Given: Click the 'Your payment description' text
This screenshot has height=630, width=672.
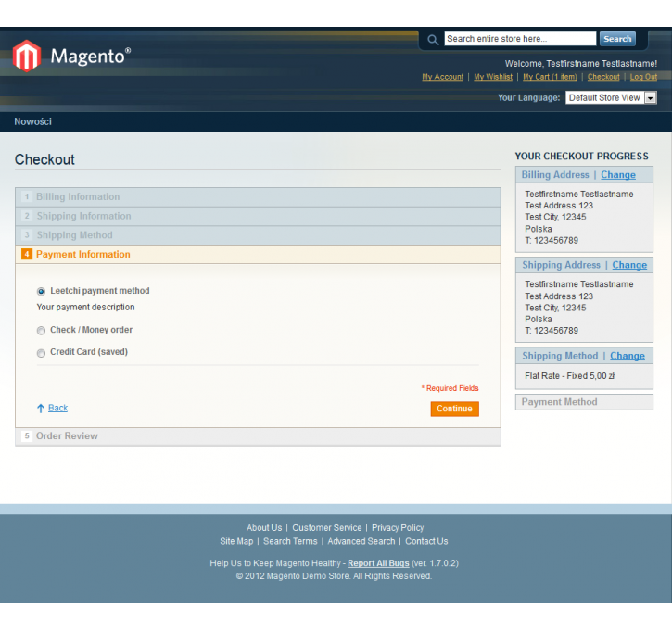Looking at the screenshot, I should click(x=85, y=307).
